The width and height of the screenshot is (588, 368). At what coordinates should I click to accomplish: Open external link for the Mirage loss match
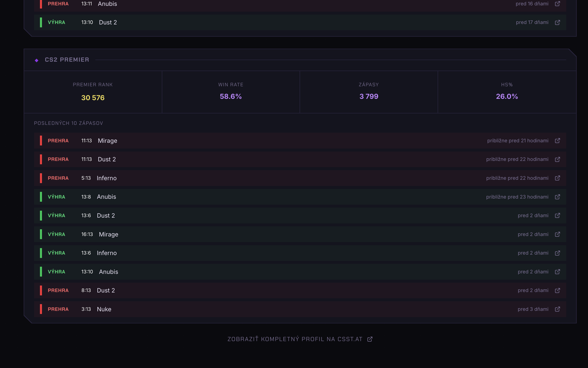[x=557, y=141]
